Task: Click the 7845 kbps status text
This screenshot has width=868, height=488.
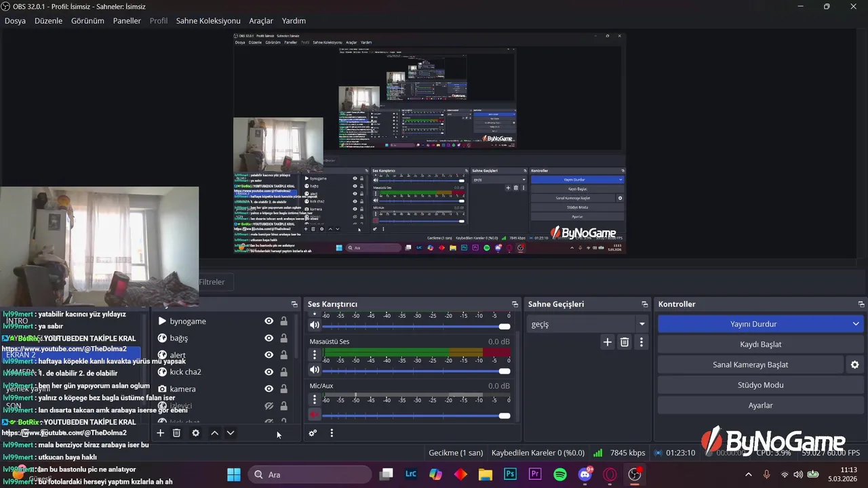Action: pos(627,453)
